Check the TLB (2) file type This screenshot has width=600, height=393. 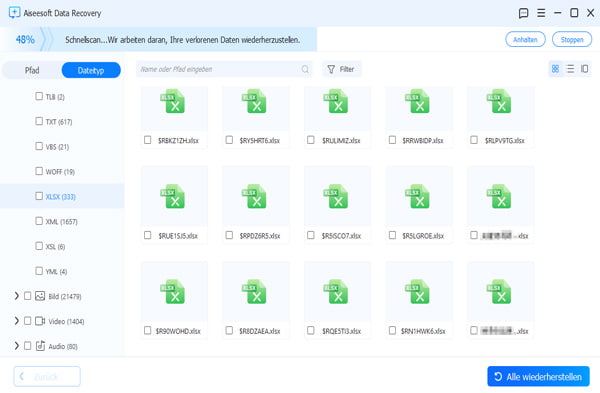(x=39, y=96)
